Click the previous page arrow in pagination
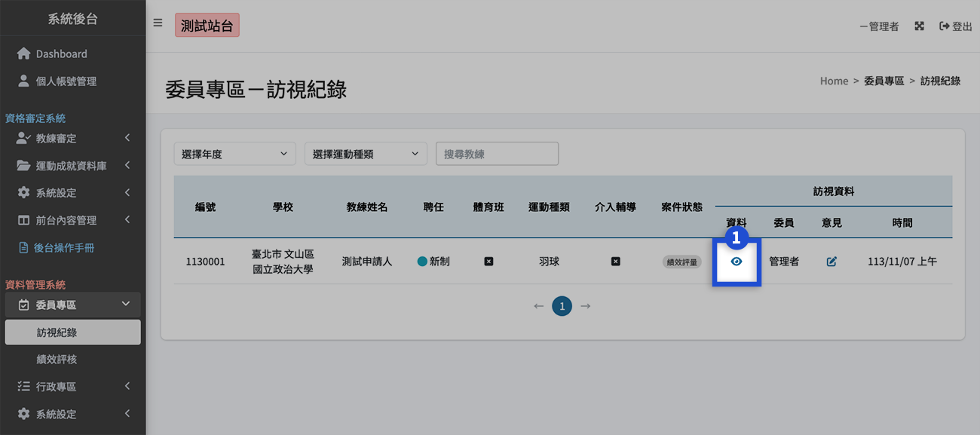 (538, 306)
